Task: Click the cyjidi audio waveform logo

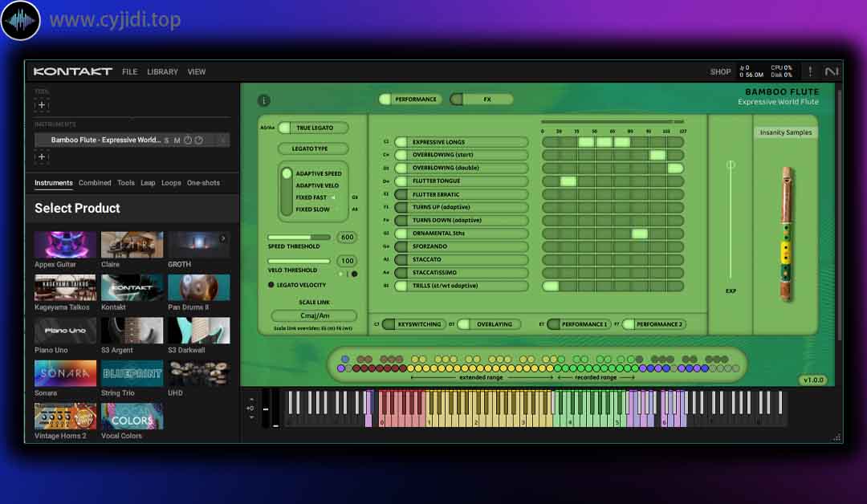Action: click(20, 20)
